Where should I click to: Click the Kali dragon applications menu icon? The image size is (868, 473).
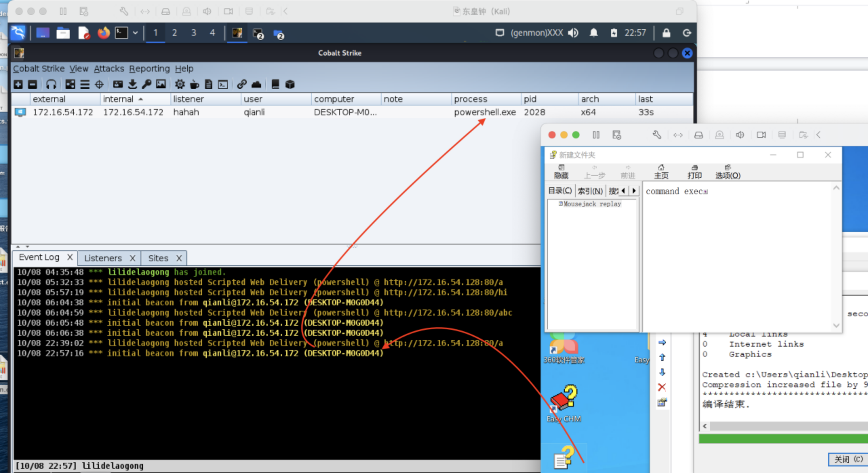[18, 33]
